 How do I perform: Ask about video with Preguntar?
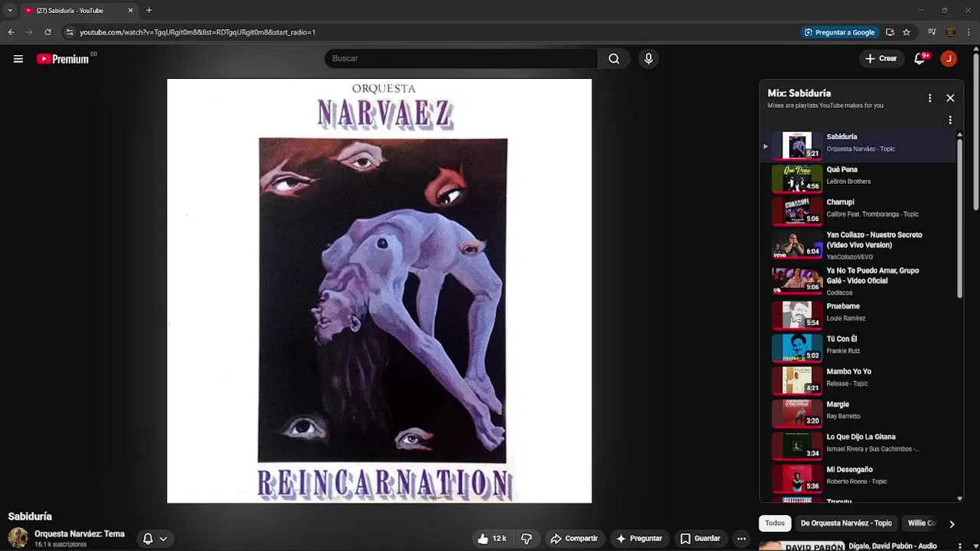point(639,539)
